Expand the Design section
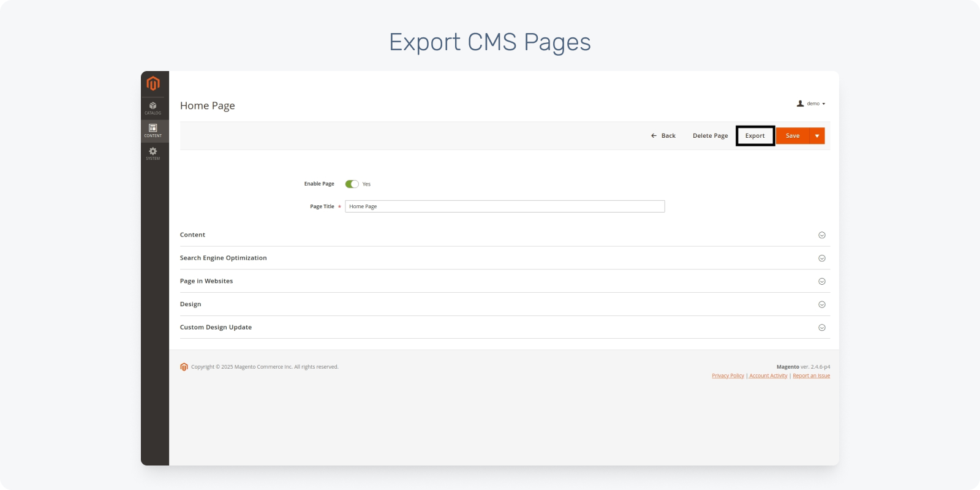This screenshot has width=980, height=490. pyautogui.click(x=822, y=304)
